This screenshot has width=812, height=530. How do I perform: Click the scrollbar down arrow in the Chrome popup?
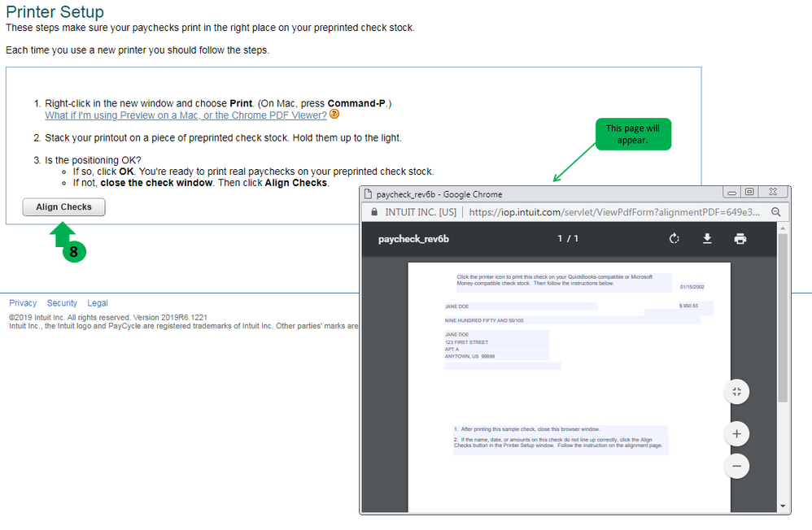783,506
